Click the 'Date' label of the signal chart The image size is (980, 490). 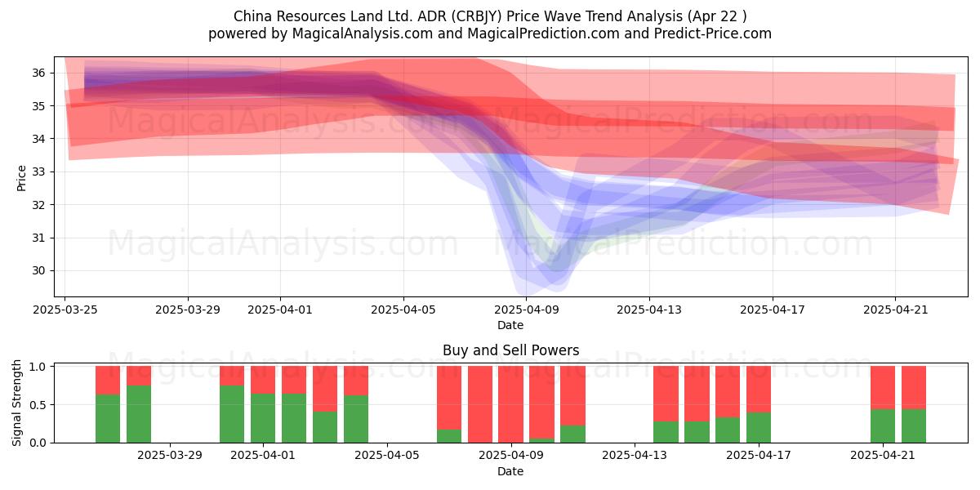[x=510, y=471]
